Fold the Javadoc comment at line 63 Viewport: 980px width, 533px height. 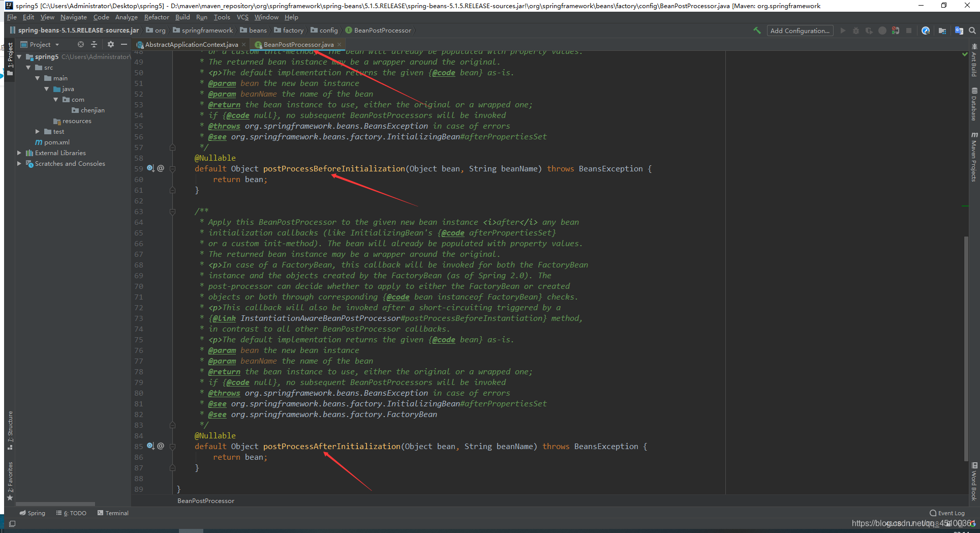[x=172, y=211]
